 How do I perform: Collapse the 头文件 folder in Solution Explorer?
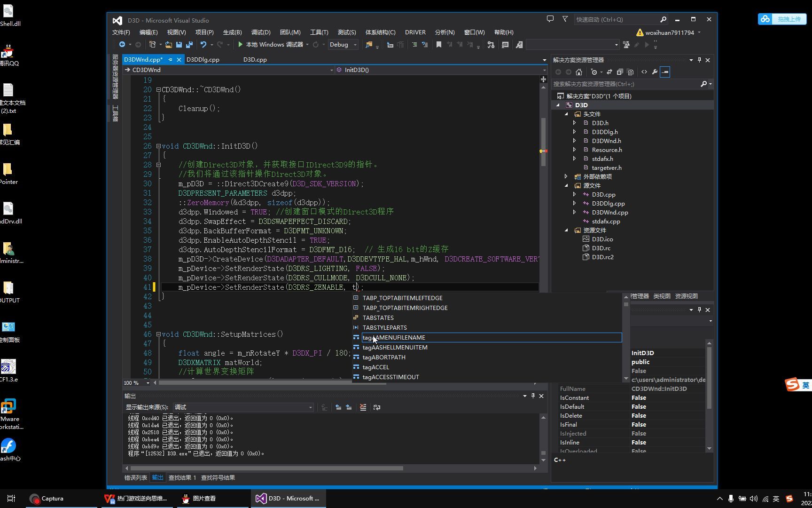click(566, 114)
